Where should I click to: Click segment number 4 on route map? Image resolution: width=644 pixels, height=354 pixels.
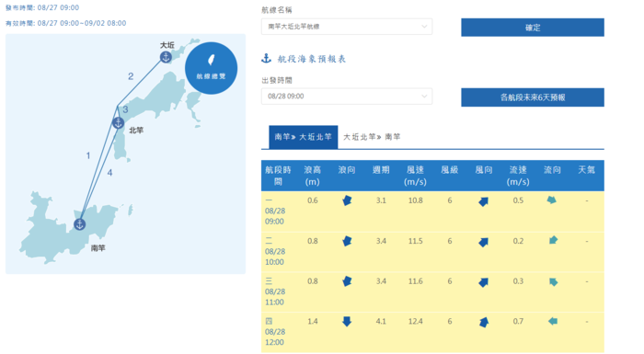coord(109,173)
